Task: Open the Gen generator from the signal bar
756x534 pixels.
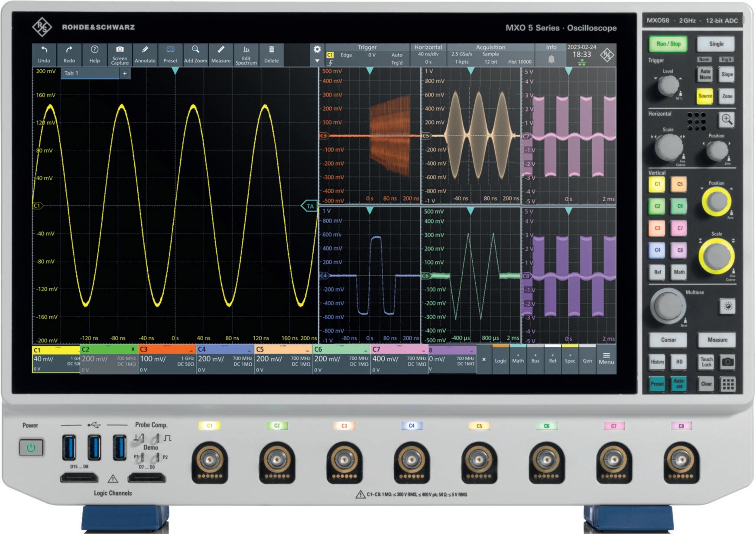Action: 587,358
